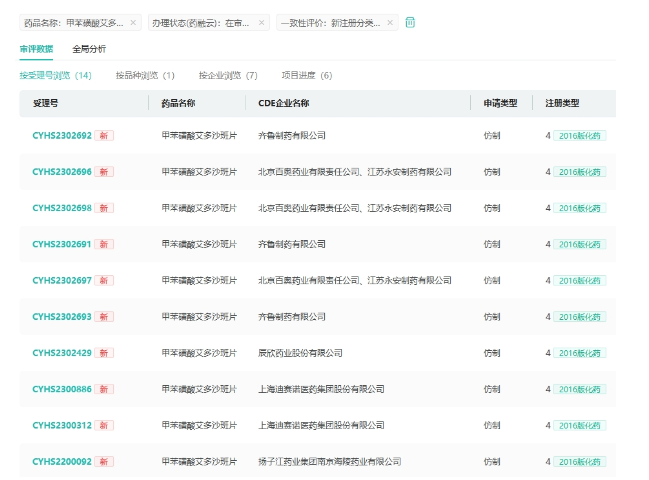Open the 按品种浏览 (1) view
Screen dimensions: 649x480
coord(145,75)
